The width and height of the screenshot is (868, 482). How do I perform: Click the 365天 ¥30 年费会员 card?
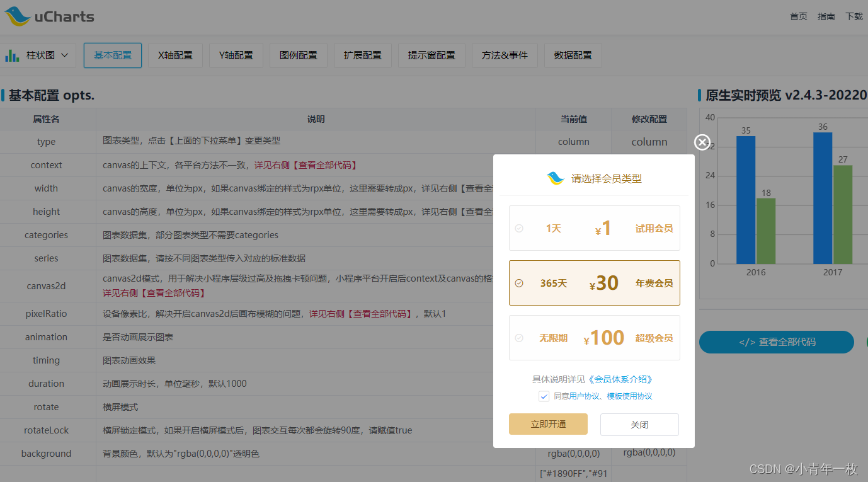[x=595, y=283]
